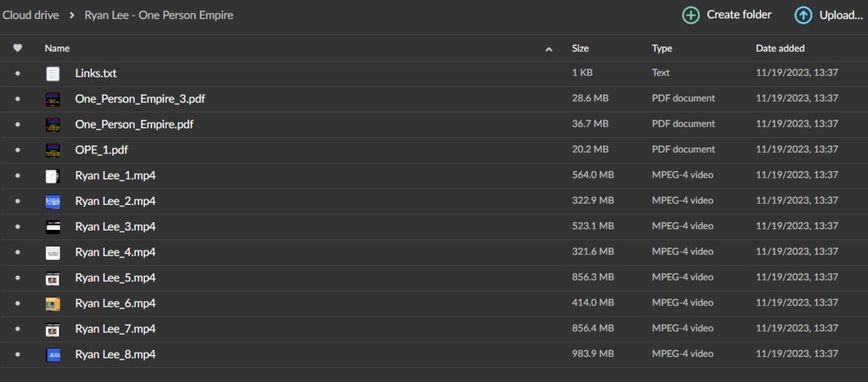This screenshot has height=382, width=868.
Task: Click the Name column sort arrow
Action: [548, 49]
